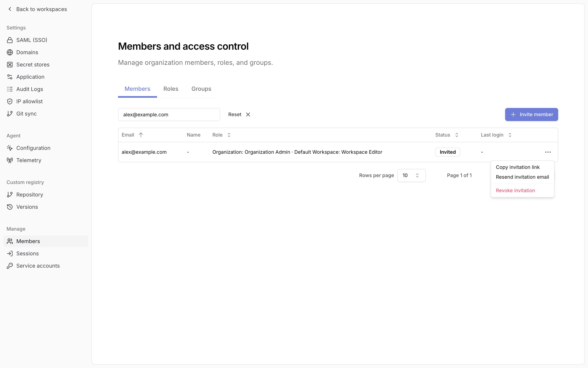Switch to the Groups tab
588x368 pixels.
coord(201,89)
